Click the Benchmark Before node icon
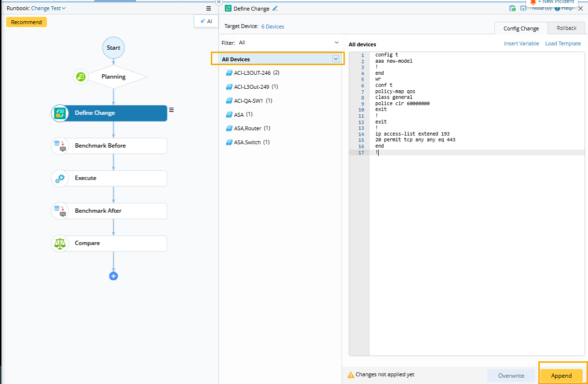Viewport: 588px width, 384px height. tap(60, 146)
